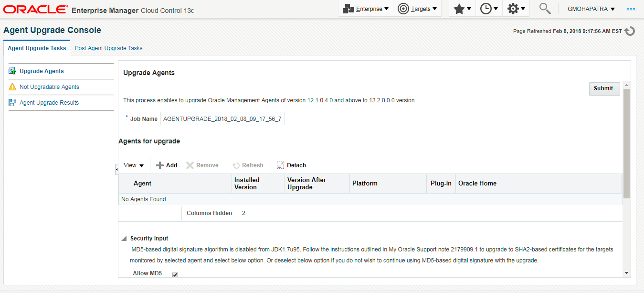Viewport: 644px width, 293px height.
Task: Click the vertical scrollbar thumb
Action: tap(627, 143)
